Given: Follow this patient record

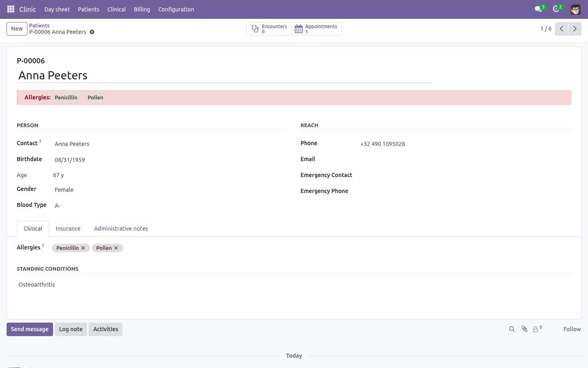Looking at the screenshot, I should [x=572, y=329].
